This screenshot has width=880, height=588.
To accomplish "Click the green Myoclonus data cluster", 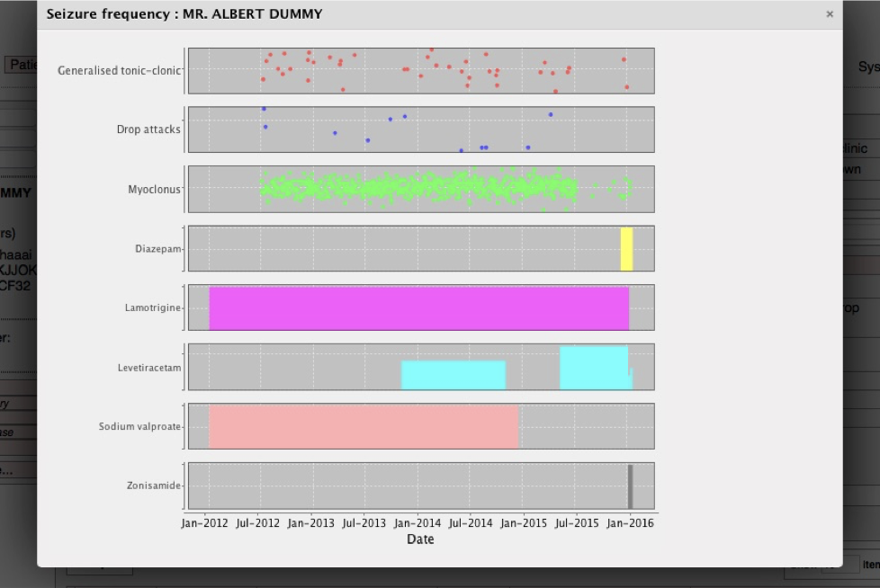I will [418, 188].
